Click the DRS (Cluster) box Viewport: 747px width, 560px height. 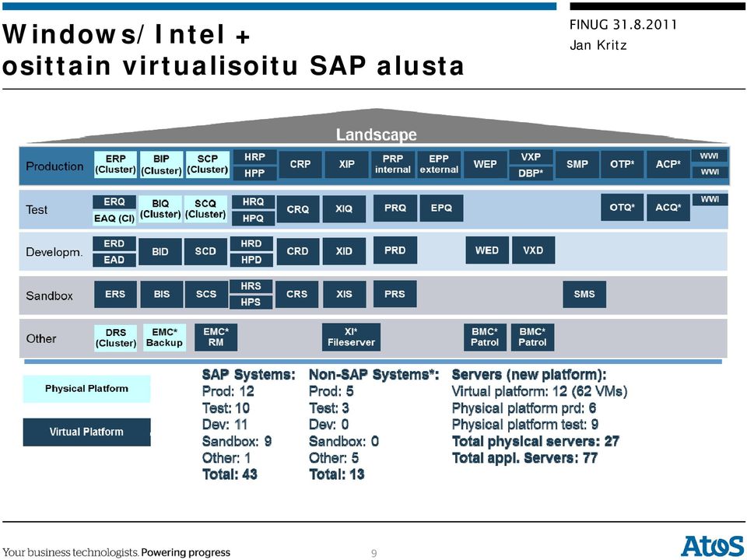(x=116, y=338)
